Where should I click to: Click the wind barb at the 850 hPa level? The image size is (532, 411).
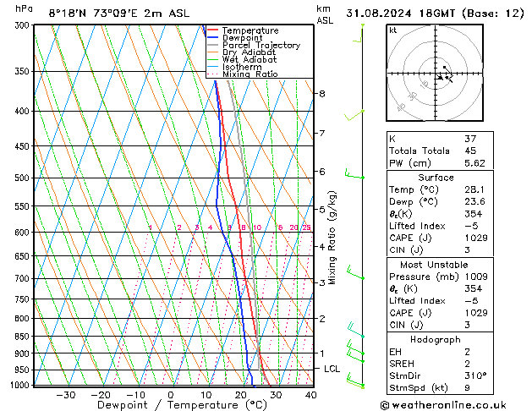(355, 330)
